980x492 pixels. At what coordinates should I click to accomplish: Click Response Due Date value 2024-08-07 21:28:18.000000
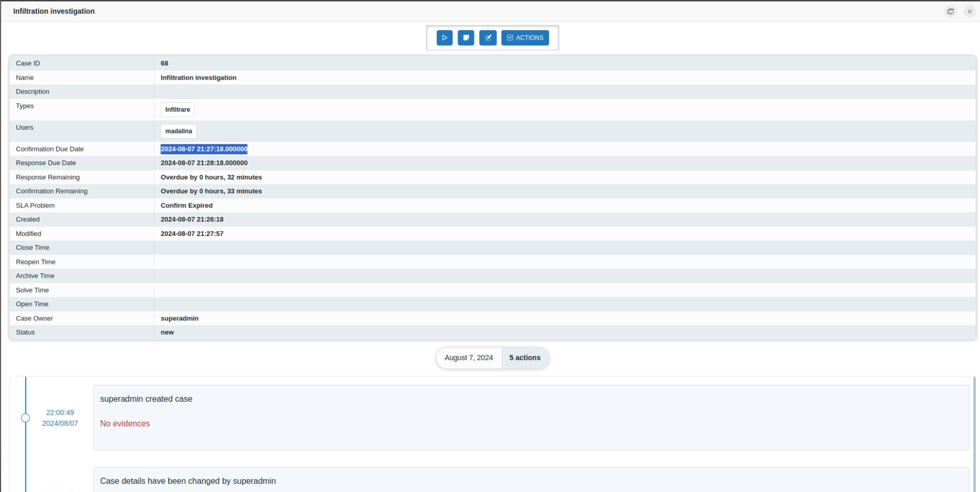204,163
